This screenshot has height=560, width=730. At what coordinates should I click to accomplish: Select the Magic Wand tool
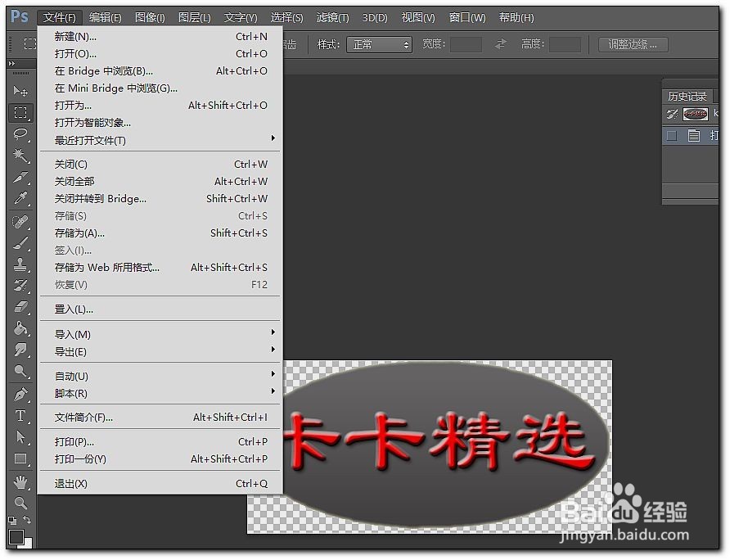[x=20, y=155]
